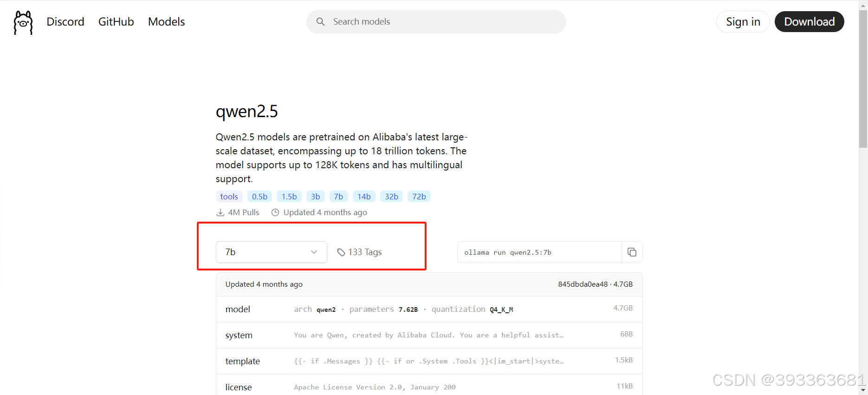868x395 pixels.
Task: Click the qwen2.5 page title
Action: pos(246,112)
